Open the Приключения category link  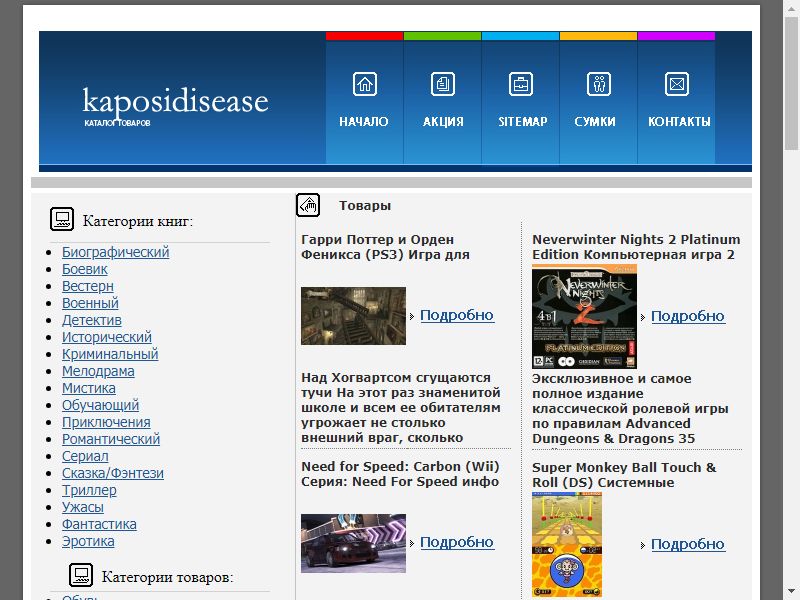106,422
